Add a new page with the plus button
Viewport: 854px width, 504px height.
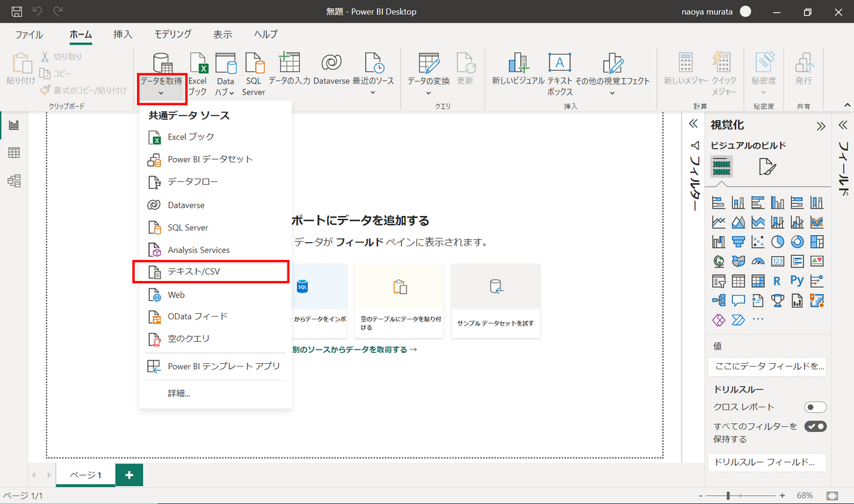[x=129, y=475]
